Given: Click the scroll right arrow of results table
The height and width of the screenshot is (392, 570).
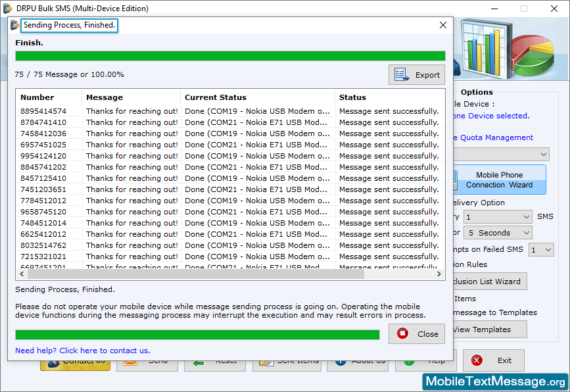Looking at the screenshot, I should coord(439,274).
